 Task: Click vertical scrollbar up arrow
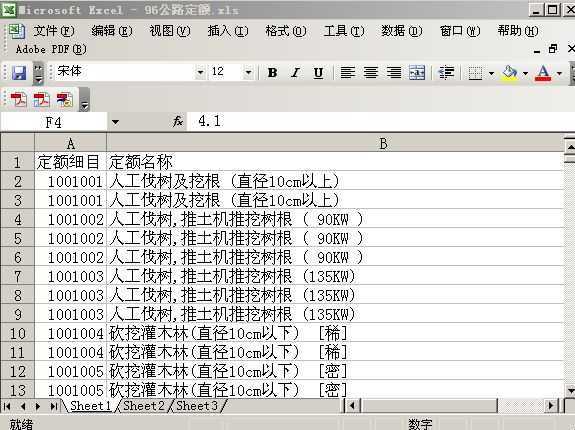click(570, 146)
